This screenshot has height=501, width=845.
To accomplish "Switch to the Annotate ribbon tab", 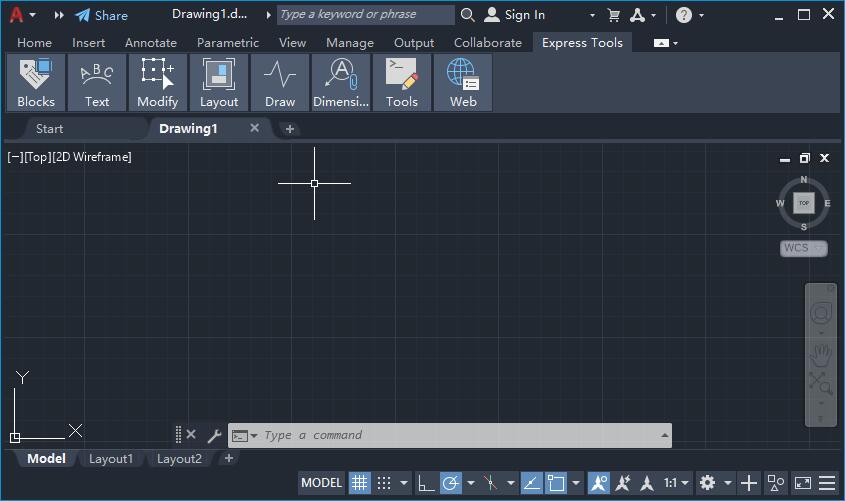I will click(x=151, y=43).
